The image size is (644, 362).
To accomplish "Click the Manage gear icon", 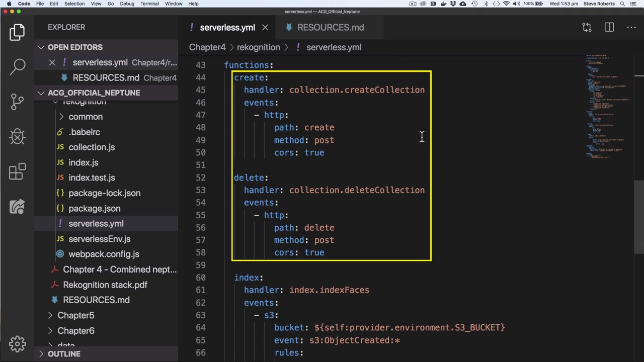I will pos(17,344).
